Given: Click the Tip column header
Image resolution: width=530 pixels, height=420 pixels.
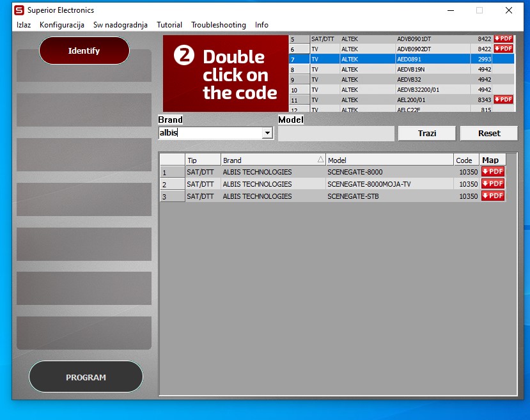Looking at the screenshot, I should coord(203,160).
